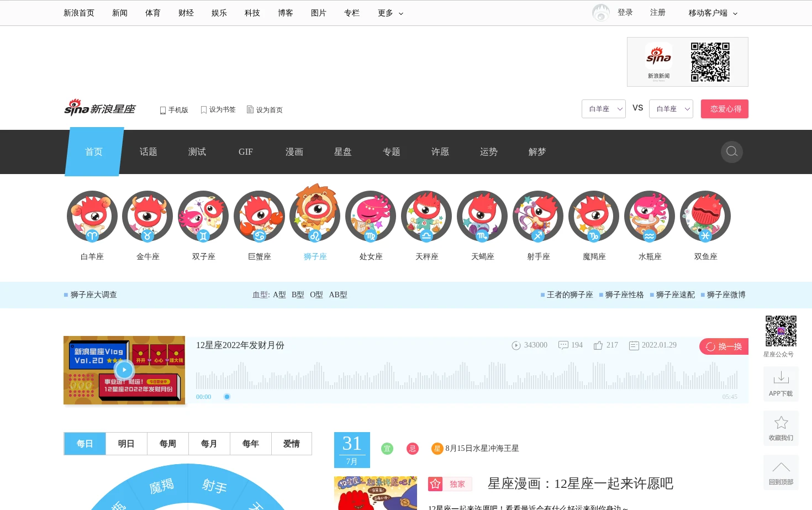The height and width of the screenshot is (510, 812).
Task: Click the 设为书签 bookmark link
Action: (218, 109)
